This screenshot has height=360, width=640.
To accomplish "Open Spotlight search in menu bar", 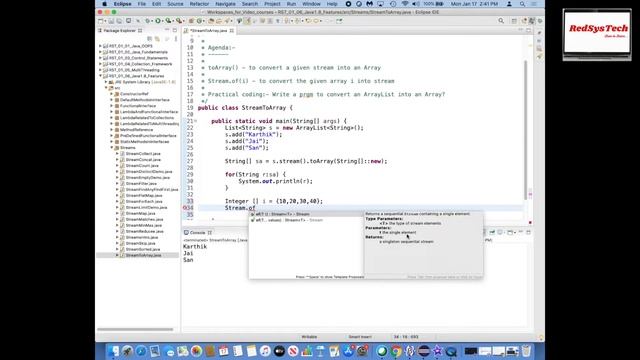I will click(x=522, y=4).
